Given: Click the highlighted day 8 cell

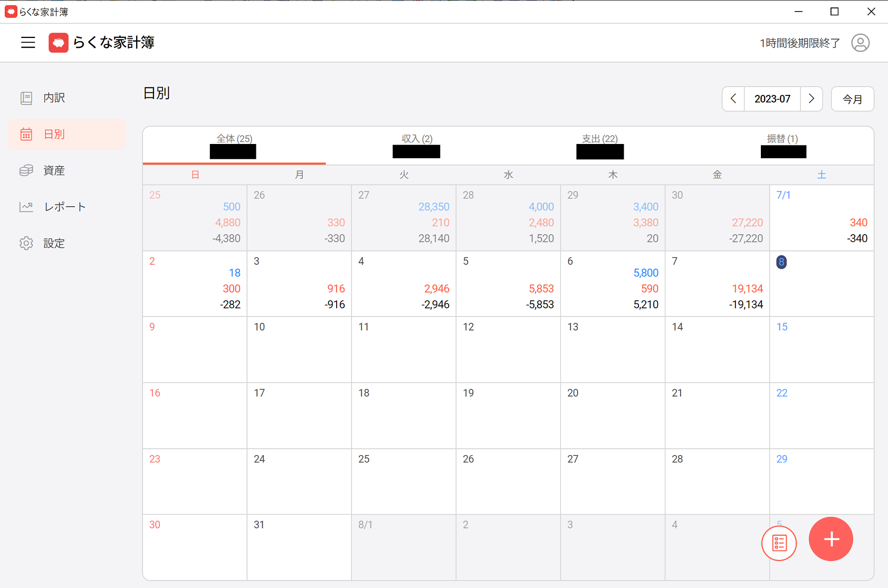Looking at the screenshot, I should click(821, 284).
